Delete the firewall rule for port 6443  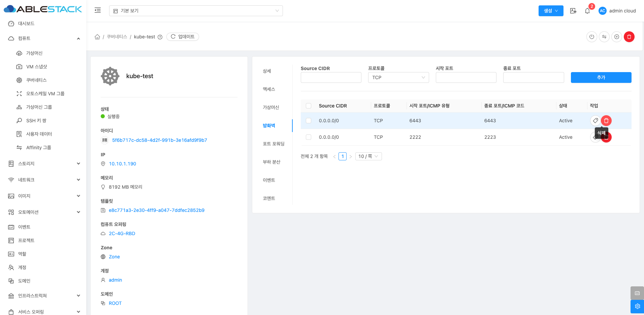pos(606,121)
